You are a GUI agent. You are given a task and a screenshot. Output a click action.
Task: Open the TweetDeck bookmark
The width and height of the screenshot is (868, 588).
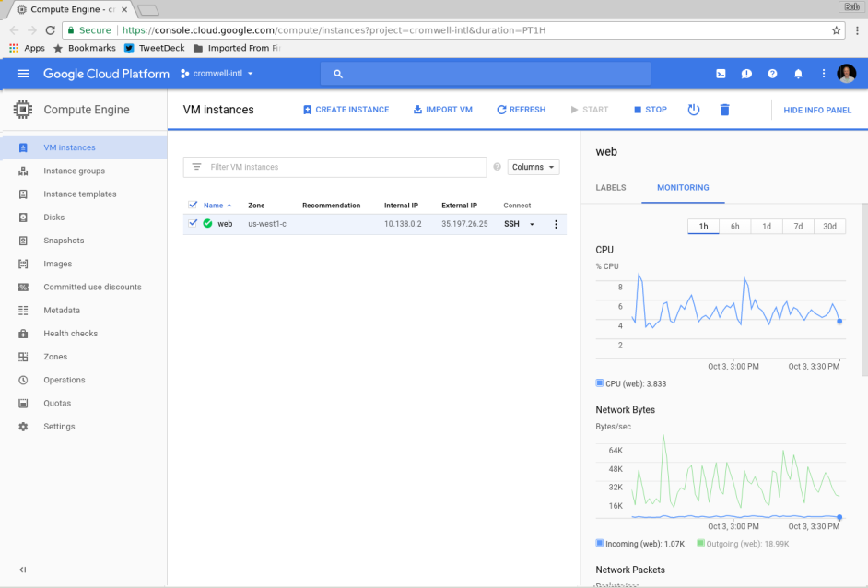click(x=155, y=48)
